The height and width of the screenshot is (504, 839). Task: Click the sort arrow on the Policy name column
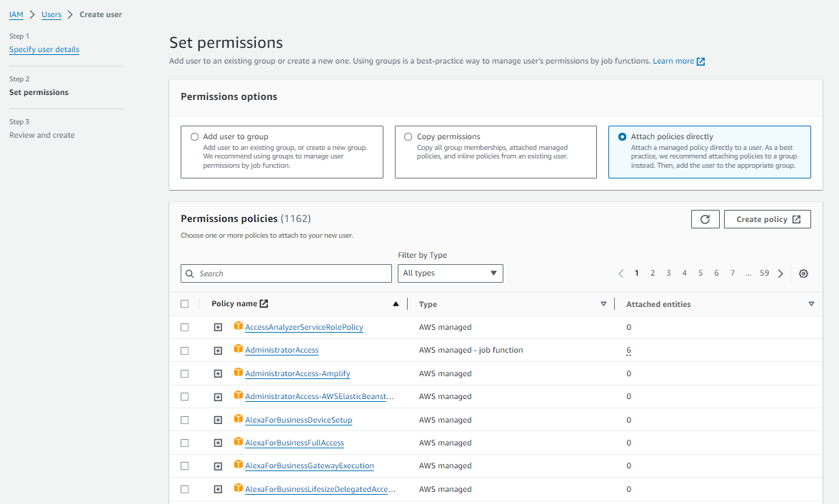click(x=396, y=303)
